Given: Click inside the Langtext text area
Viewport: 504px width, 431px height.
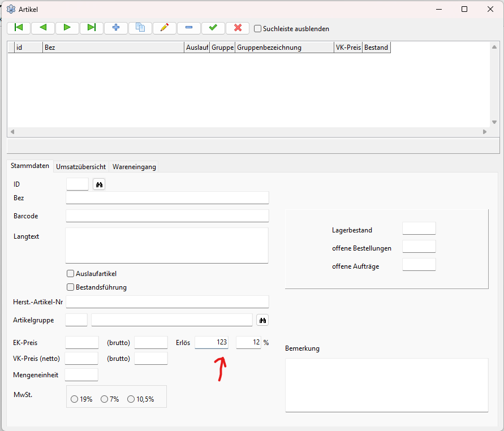Looking at the screenshot, I should [x=167, y=245].
